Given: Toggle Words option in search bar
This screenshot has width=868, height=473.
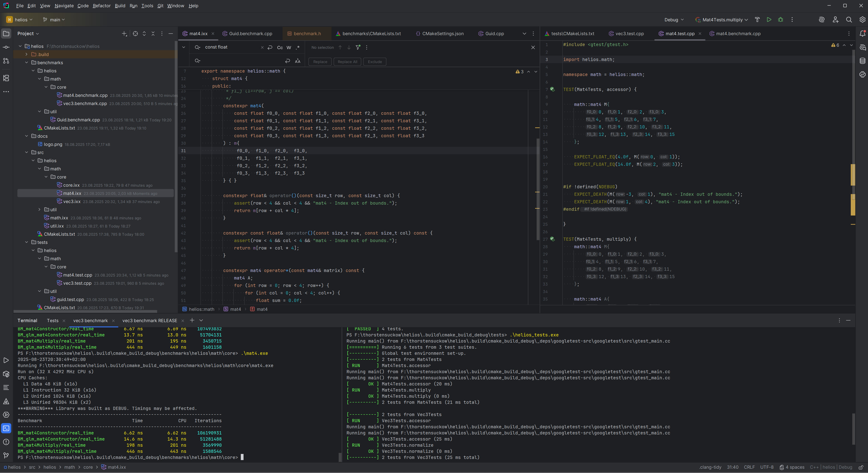Looking at the screenshot, I should coord(289,48).
